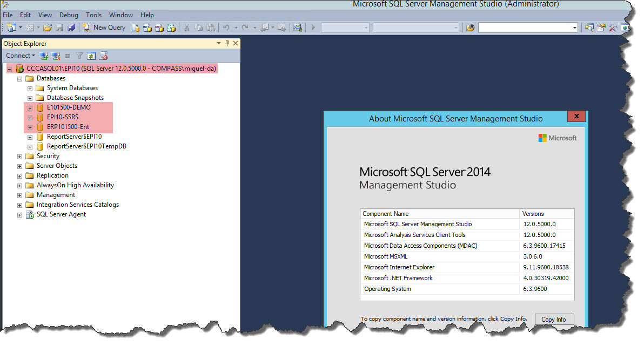Click the Save All icon
Screen dimensions: 644x346
(x=71, y=28)
